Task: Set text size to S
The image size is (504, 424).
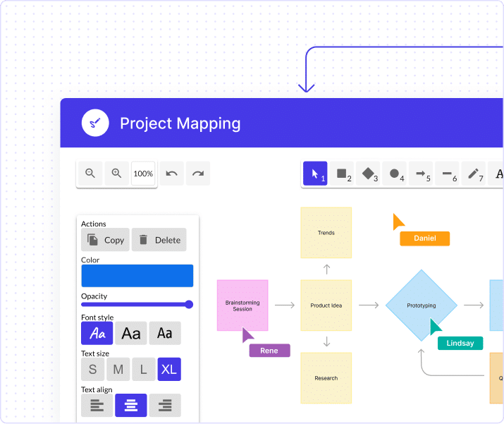Action: [x=92, y=369]
